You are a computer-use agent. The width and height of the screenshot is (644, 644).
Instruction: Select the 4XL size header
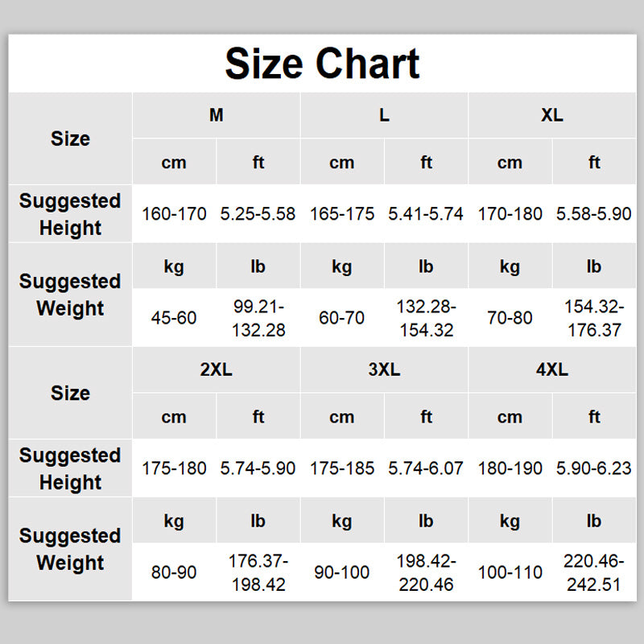(551, 369)
